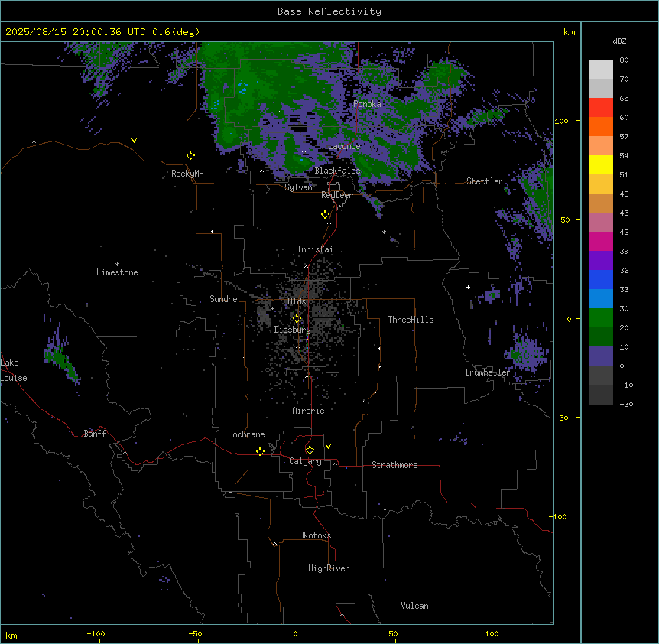The height and width of the screenshot is (644, 659).
Task: Click the 39 dBZ magenta legend swatch
Action: click(x=601, y=241)
